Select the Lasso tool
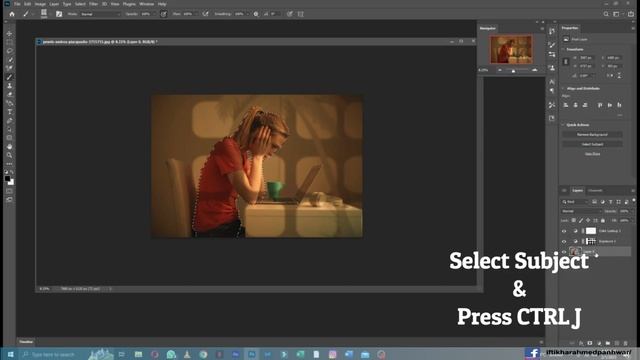640x360 pixels. pos(9,51)
